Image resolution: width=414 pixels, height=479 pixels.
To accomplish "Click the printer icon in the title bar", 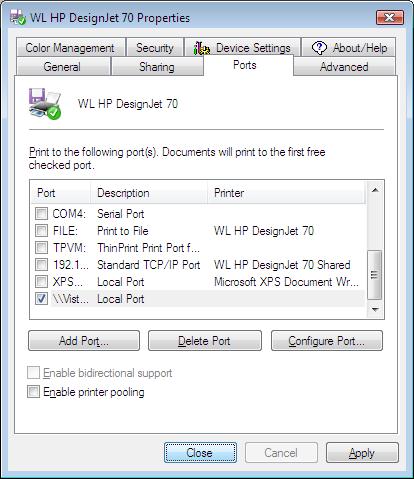I will [x=18, y=17].
